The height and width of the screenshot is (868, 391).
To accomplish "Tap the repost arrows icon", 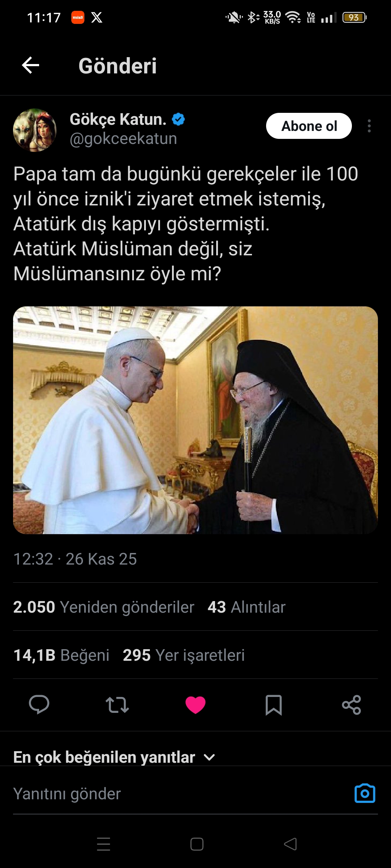I will tap(117, 705).
